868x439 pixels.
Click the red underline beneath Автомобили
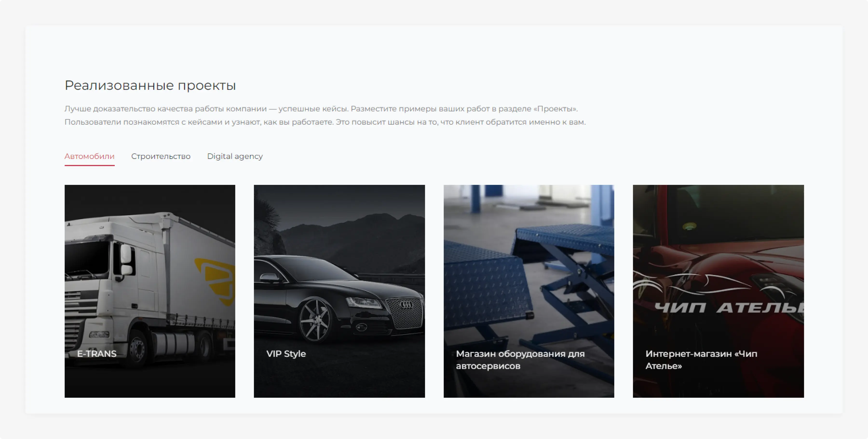pyautogui.click(x=89, y=165)
